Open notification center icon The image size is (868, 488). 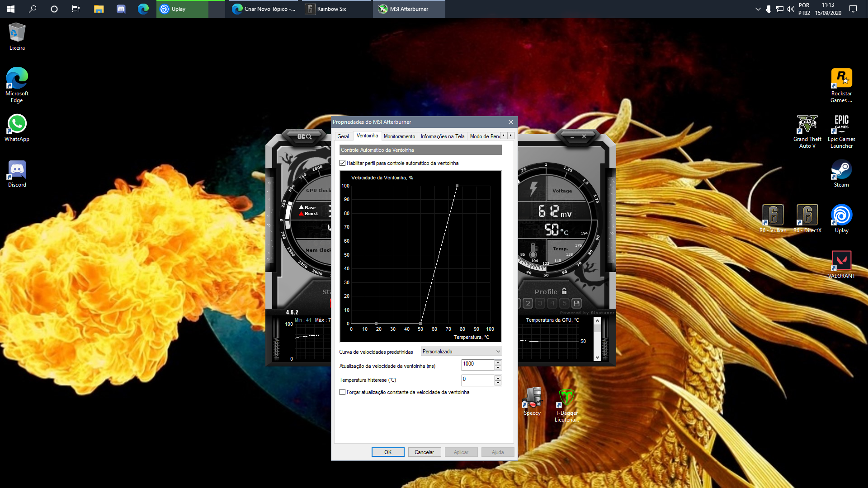853,9
